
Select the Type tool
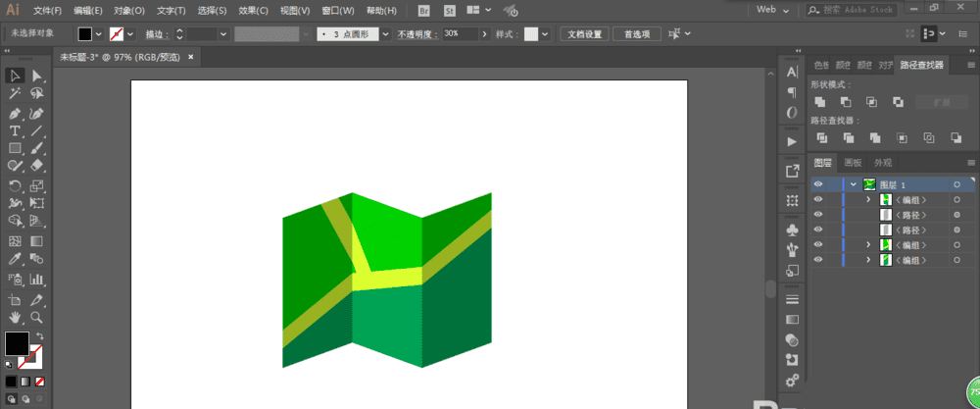click(x=16, y=131)
